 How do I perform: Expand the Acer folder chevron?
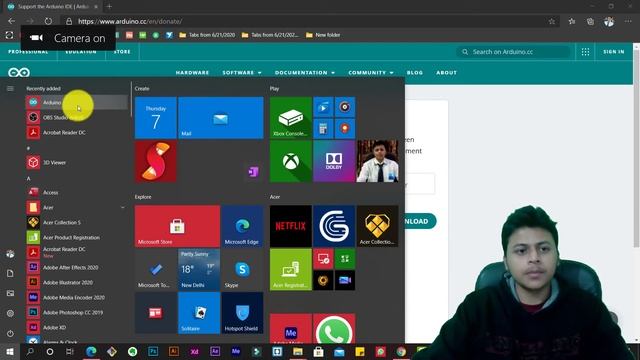point(123,207)
